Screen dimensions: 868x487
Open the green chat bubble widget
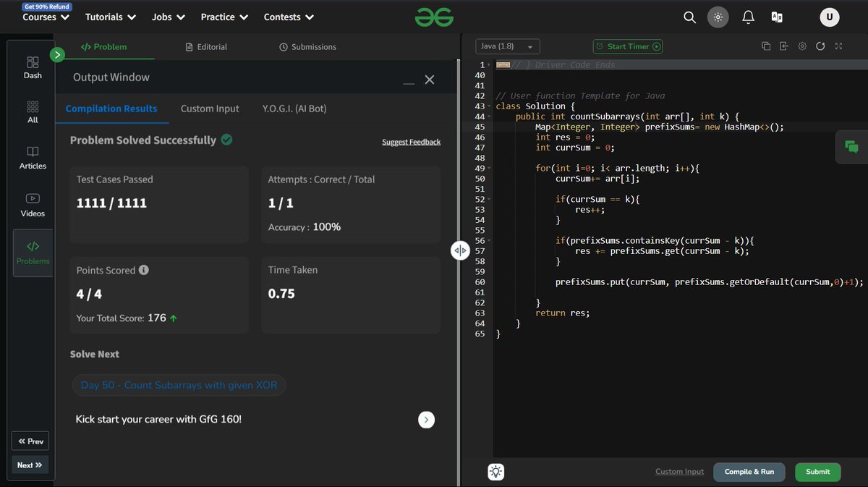click(x=851, y=147)
